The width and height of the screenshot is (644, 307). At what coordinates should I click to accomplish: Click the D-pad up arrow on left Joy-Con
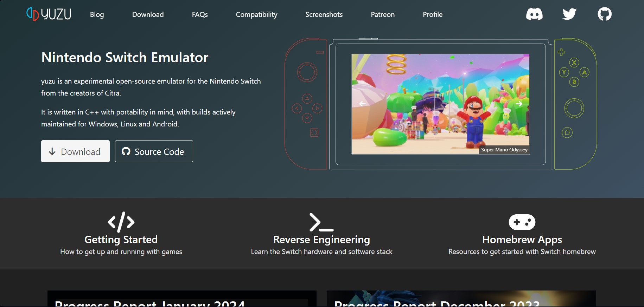pyautogui.click(x=307, y=98)
